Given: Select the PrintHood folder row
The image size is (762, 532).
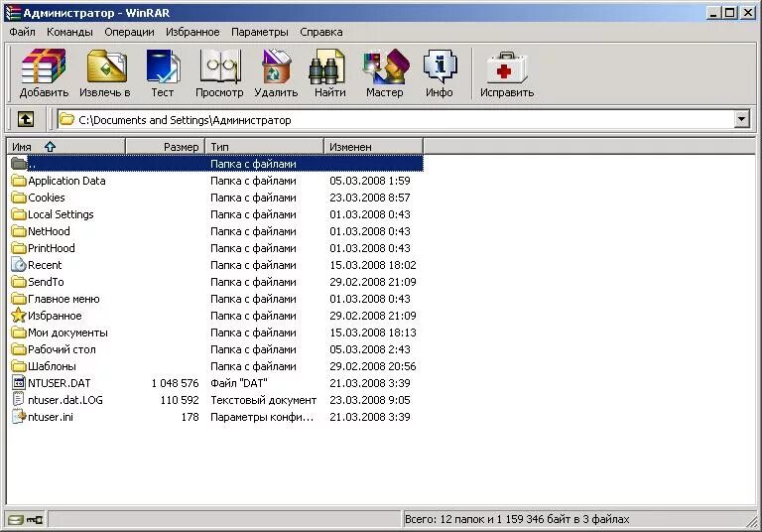Looking at the screenshot, I should click(215, 248).
